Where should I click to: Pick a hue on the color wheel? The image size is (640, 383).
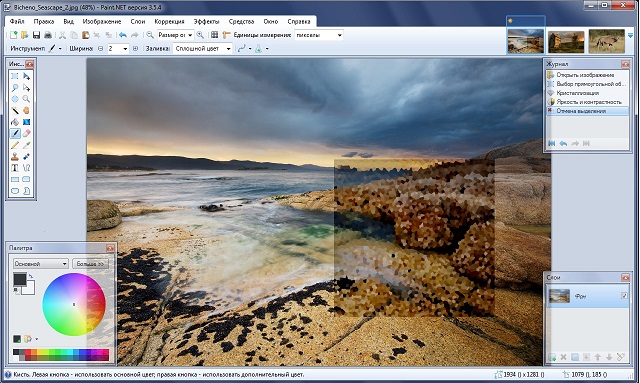[74, 304]
